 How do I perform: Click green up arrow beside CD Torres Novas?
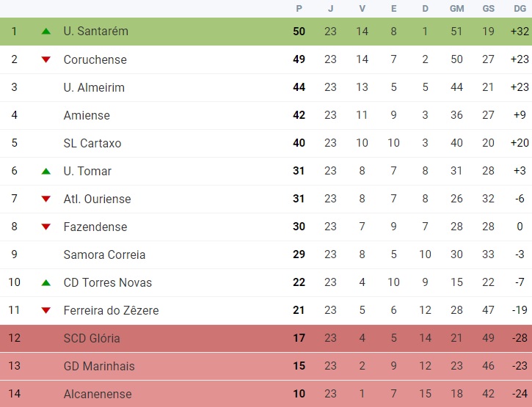click(45, 283)
